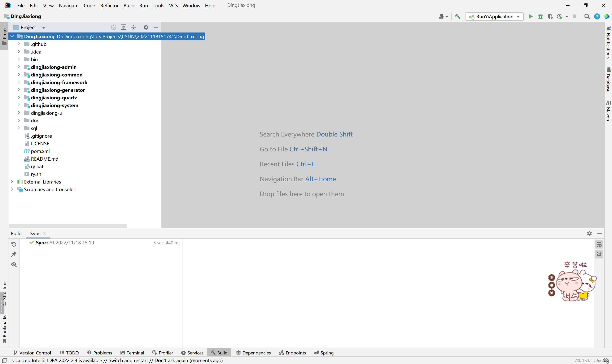The width and height of the screenshot is (612, 364).
Task: Expand the dingjiaxiong-framework module
Action: pyautogui.click(x=19, y=82)
